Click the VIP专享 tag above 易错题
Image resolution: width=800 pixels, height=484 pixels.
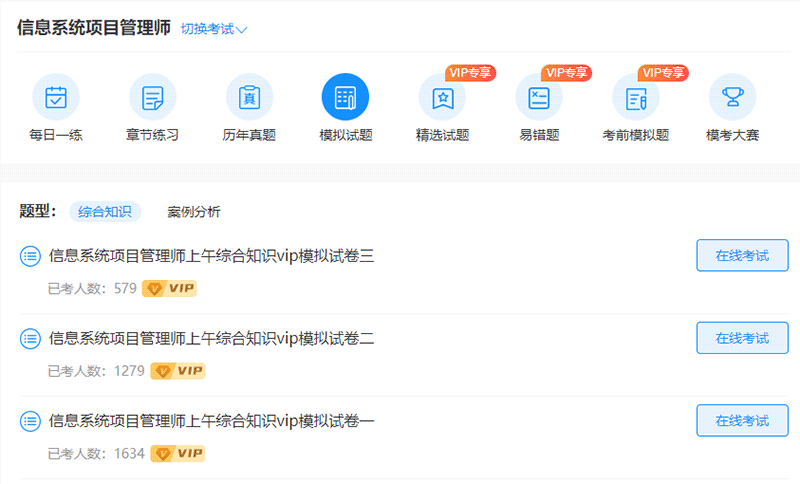pos(566,72)
